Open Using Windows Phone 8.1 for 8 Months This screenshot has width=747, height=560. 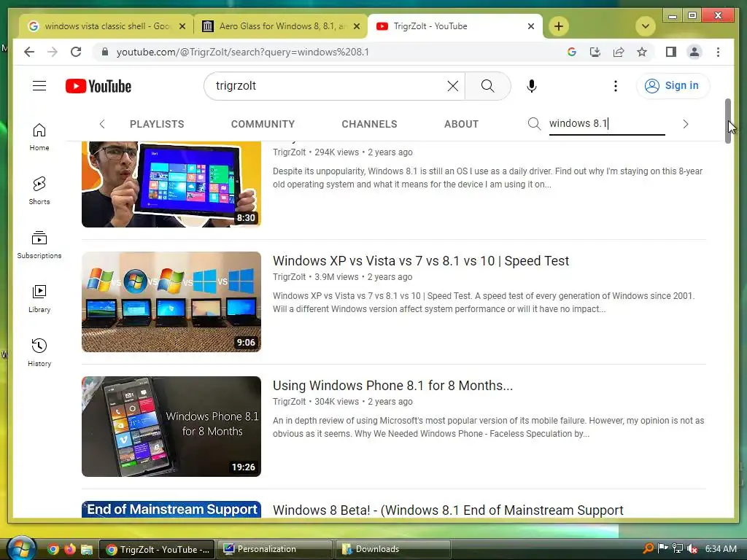392,386
